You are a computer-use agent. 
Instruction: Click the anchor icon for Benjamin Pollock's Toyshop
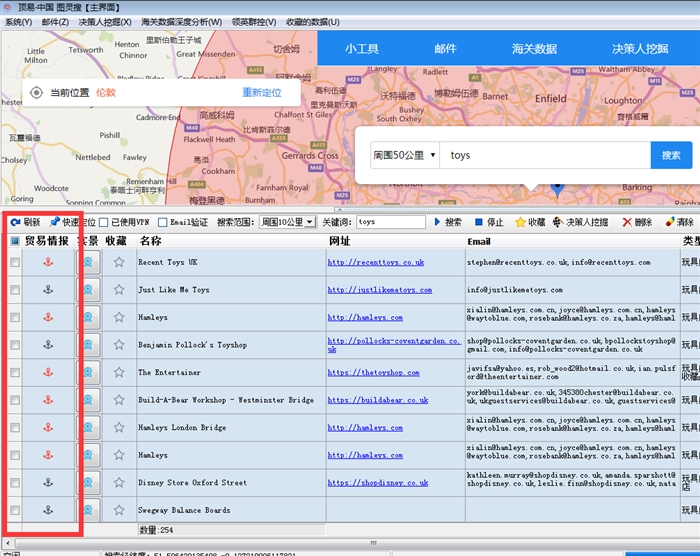pyautogui.click(x=48, y=345)
